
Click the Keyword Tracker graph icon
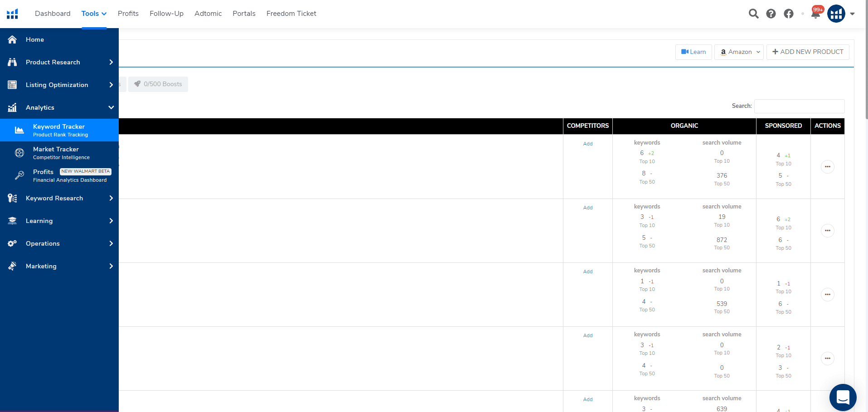[19, 130]
